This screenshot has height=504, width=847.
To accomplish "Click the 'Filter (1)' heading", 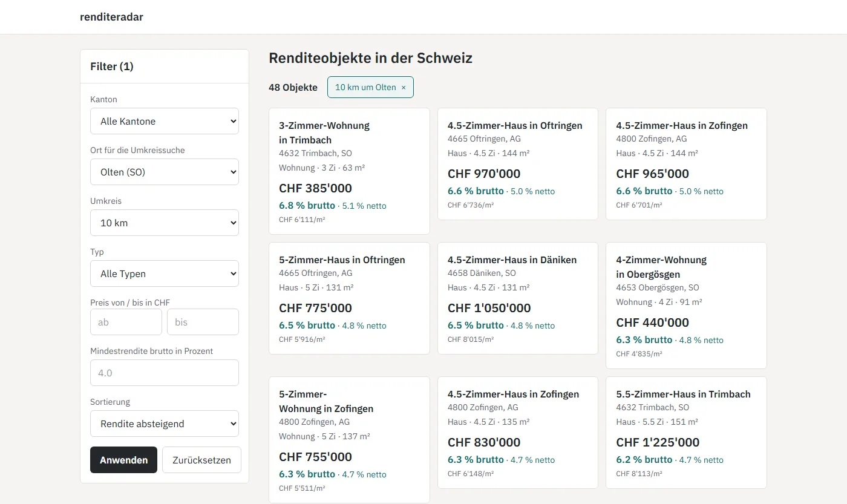I will [x=112, y=67].
